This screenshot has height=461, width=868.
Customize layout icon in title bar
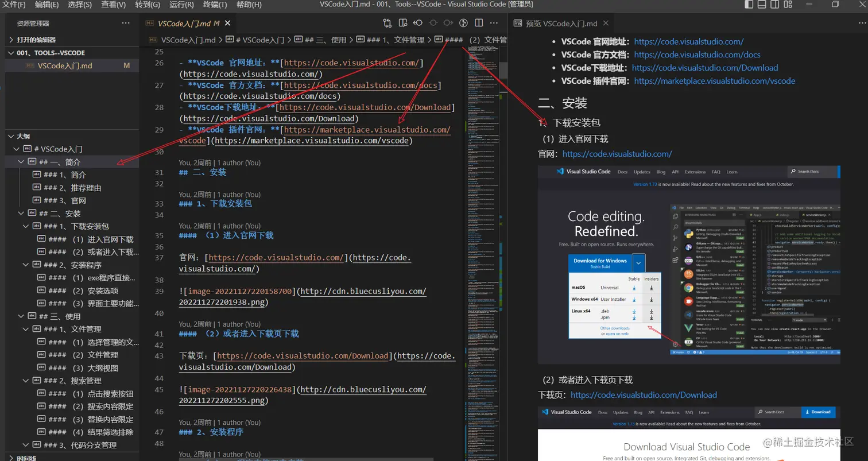[789, 5]
